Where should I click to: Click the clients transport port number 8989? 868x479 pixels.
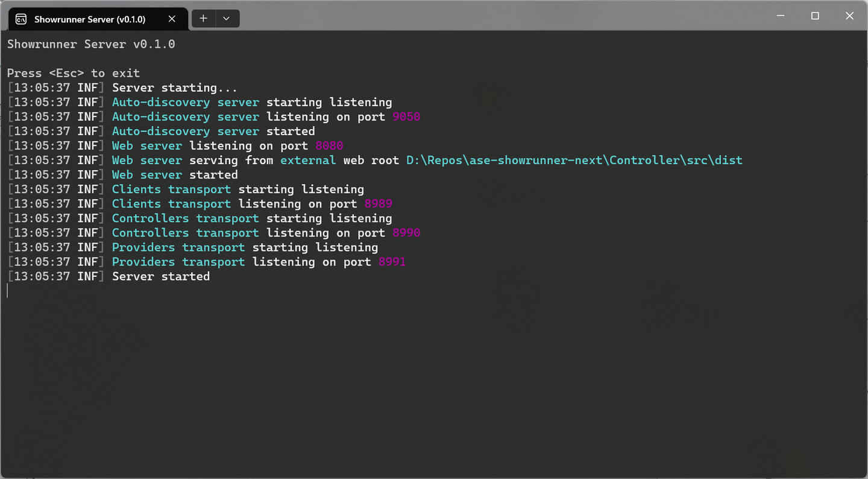(x=378, y=204)
